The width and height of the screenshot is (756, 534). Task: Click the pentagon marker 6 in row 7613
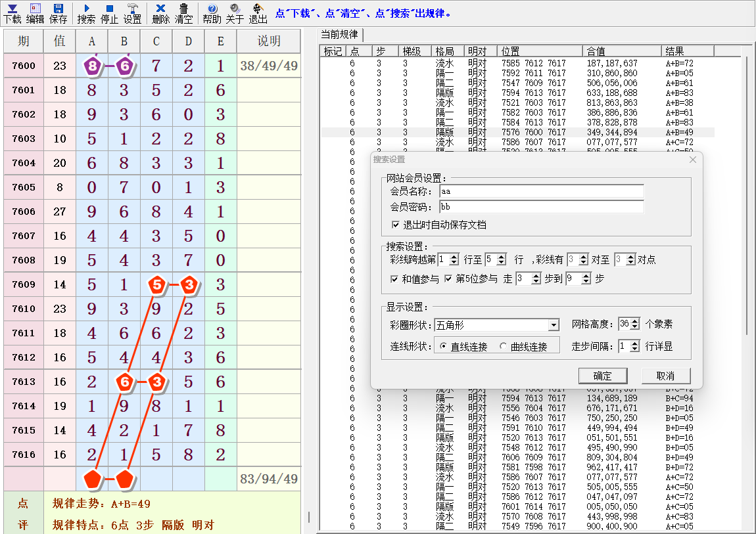pyautogui.click(x=125, y=382)
